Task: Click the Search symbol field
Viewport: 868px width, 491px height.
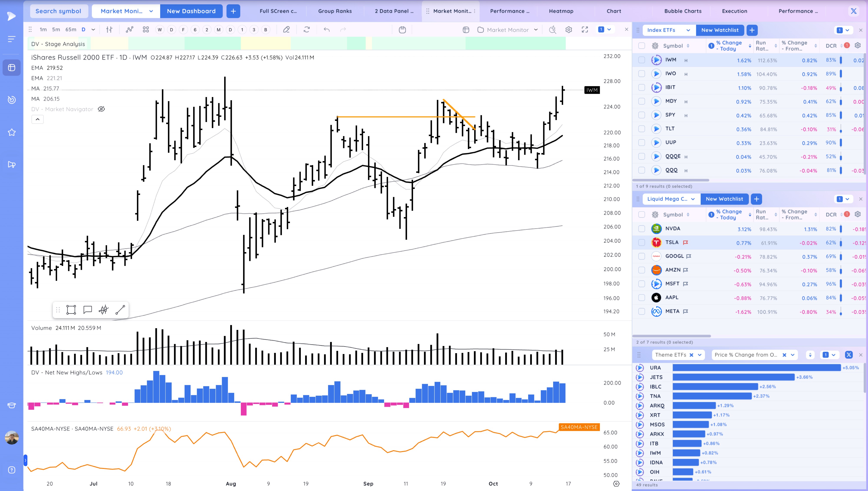Action: (x=58, y=11)
